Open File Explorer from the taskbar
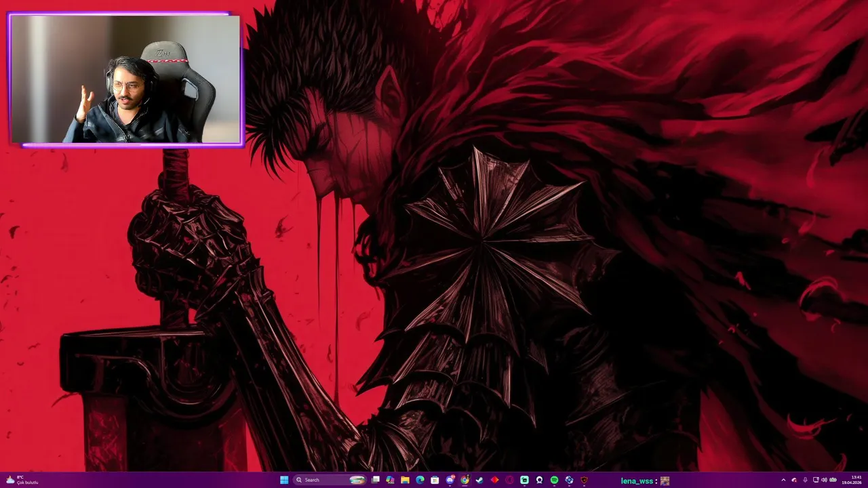 (405, 480)
